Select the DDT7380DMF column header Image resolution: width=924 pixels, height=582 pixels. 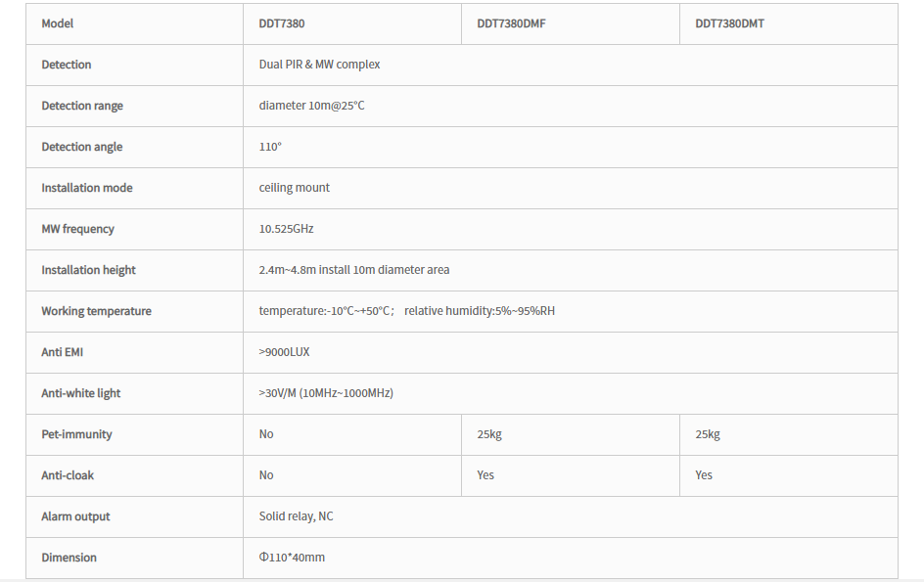click(571, 23)
